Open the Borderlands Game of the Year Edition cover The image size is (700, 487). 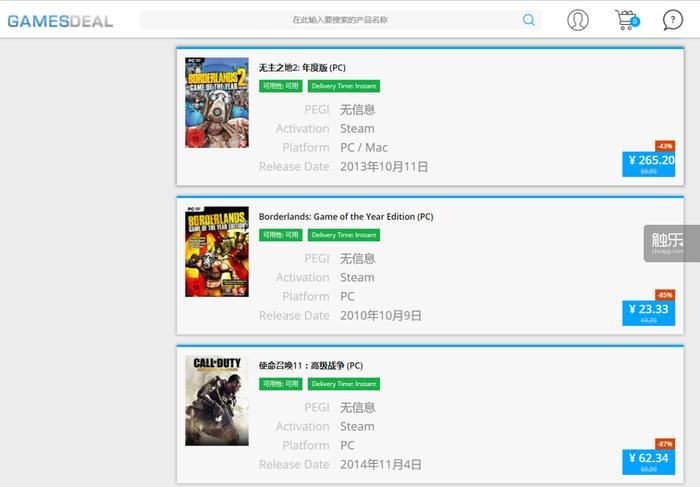(217, 251)
